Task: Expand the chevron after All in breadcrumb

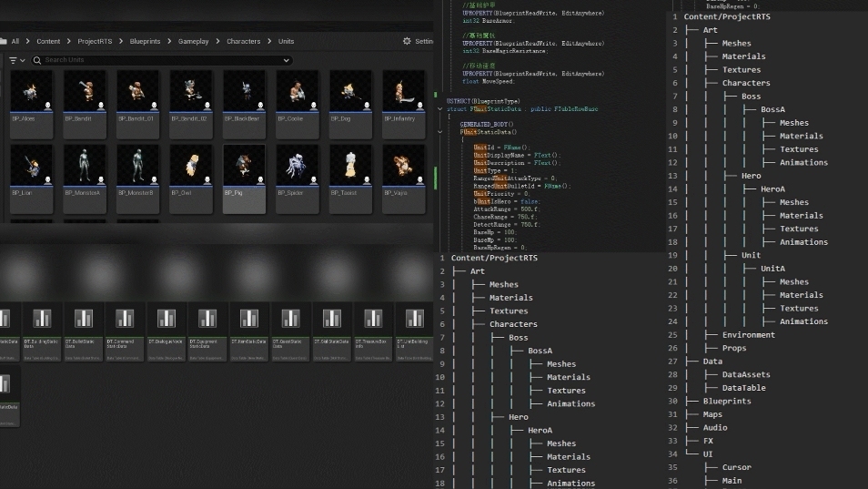Action: [27, 41]
